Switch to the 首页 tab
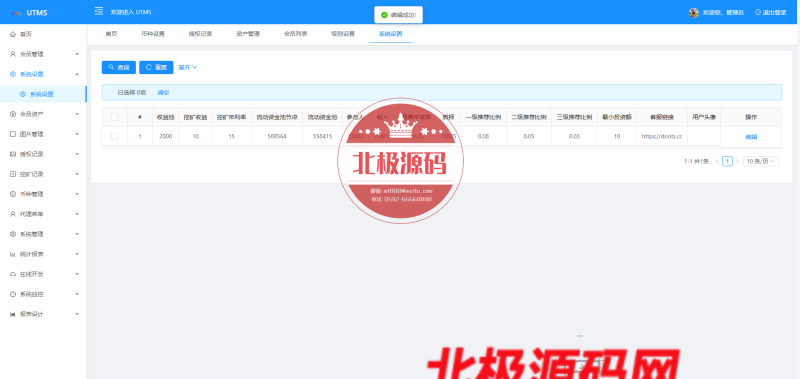The width and height of the screenshot is (800, 379). point(111,34)
